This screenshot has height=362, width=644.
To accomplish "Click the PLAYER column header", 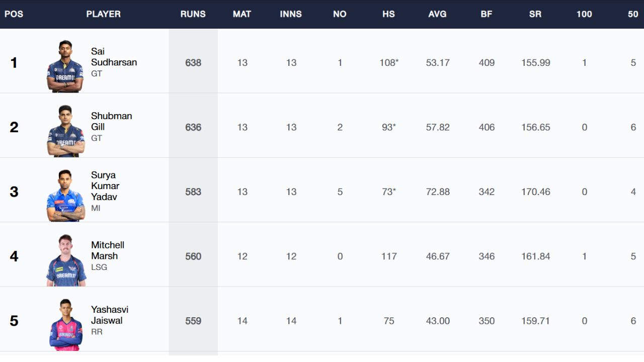I will pyautogui.click(x=103, y=14).
